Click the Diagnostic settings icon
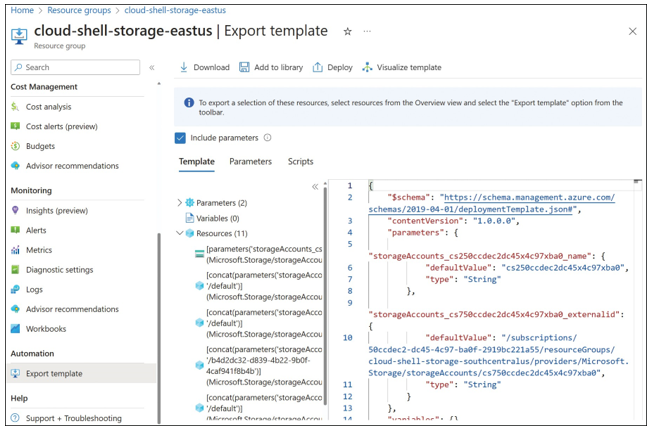Image resolution: width=653 pixels, height=428 pixels. [x=15, y=269]
